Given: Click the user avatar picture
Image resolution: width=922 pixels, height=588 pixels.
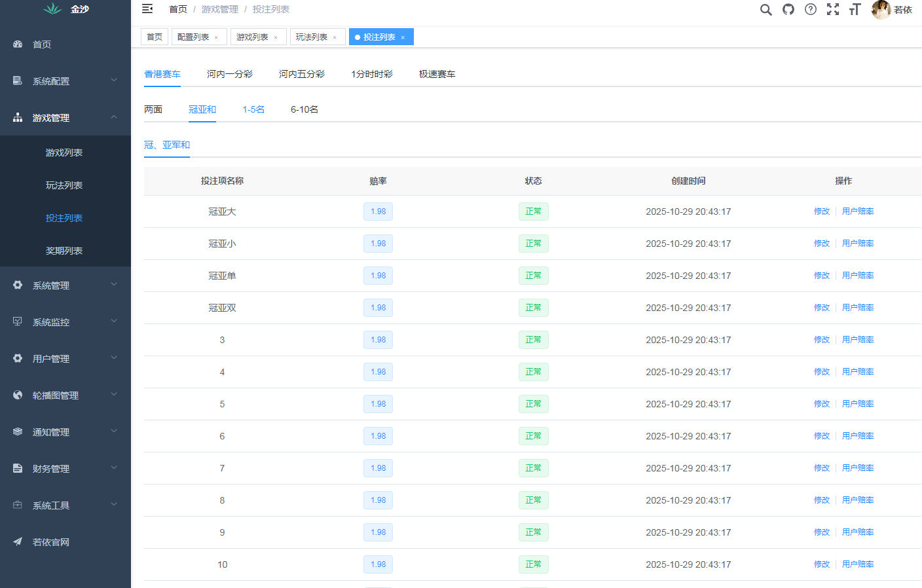Looking at the screenshot, I should pyautogui.click(x=881, y=9).
